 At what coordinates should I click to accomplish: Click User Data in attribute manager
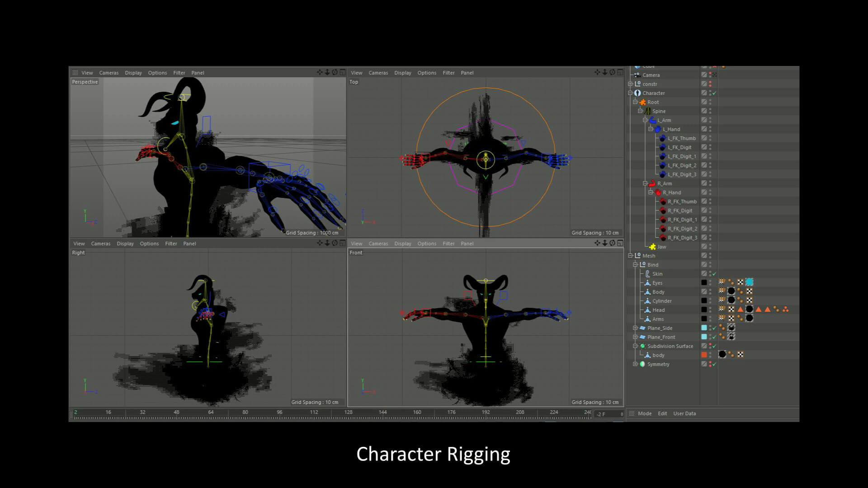pyautogui.click(x=684, y=413)
